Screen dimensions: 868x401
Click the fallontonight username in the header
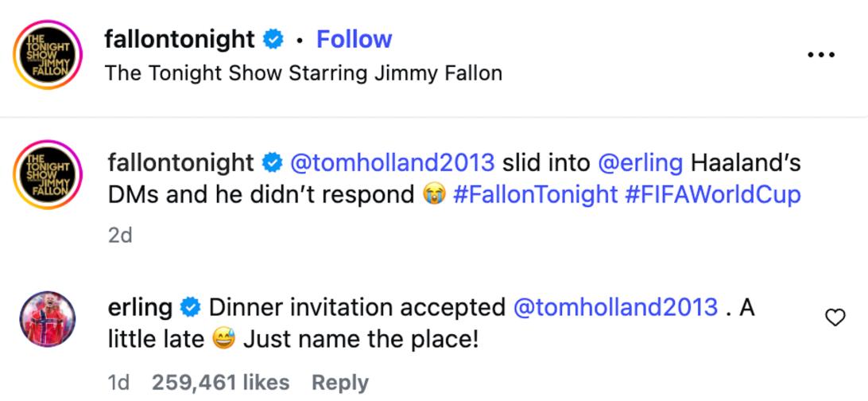180,40
